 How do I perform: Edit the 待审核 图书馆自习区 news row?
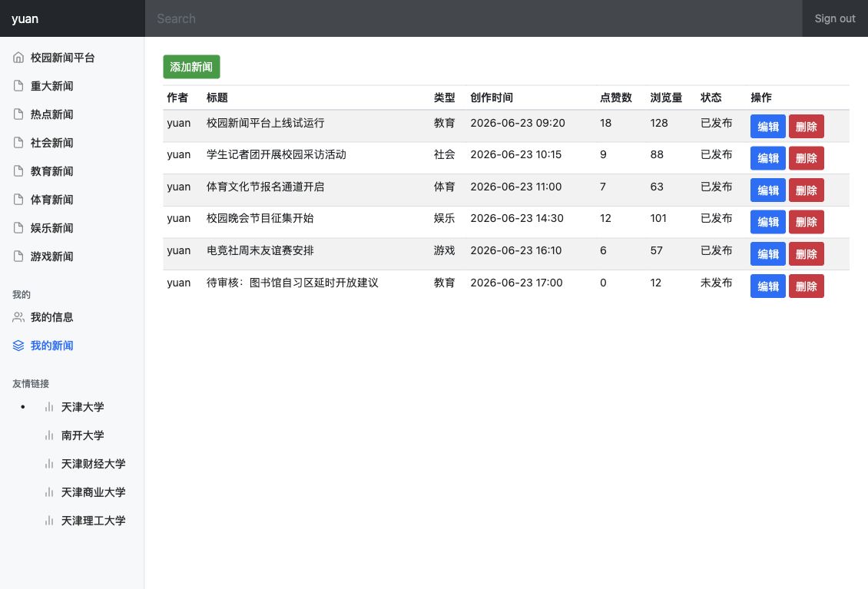(x=768, y=286)
